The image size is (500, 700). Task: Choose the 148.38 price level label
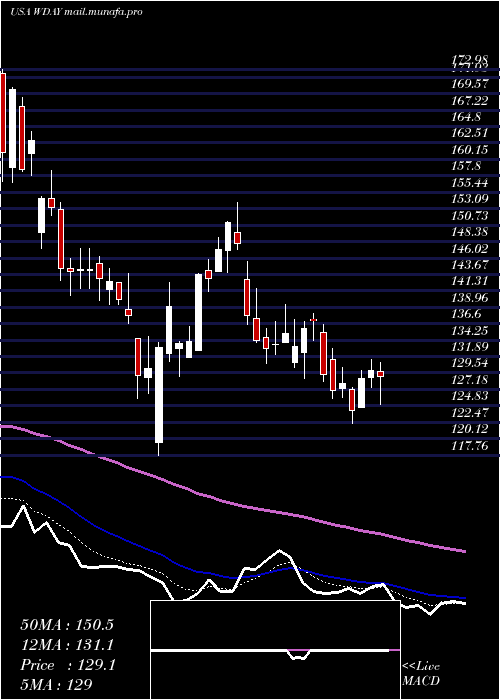(470, 232)
